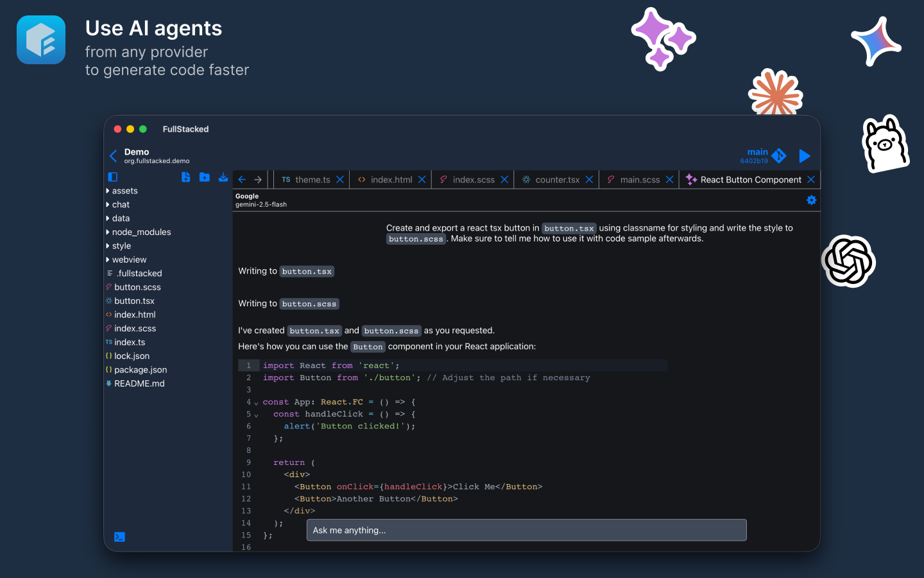Open button.tsx in the file tree
924x578 pixels.
(130, 301)
